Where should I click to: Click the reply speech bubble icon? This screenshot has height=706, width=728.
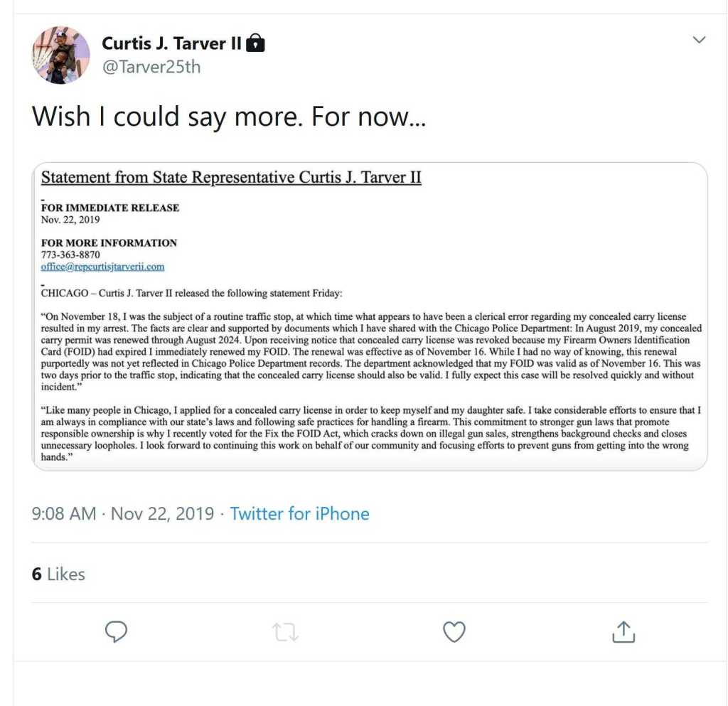tap(116, 631)
